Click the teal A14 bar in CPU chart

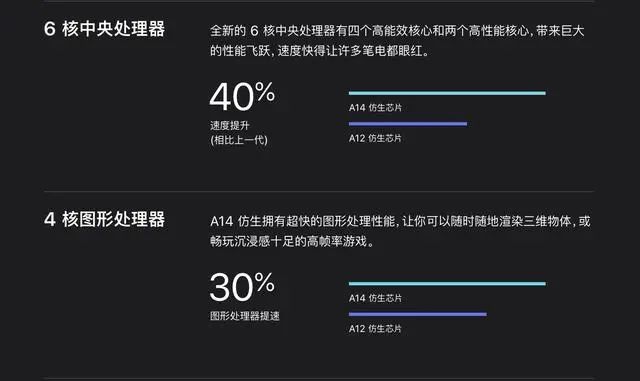(x=447, y=93)
